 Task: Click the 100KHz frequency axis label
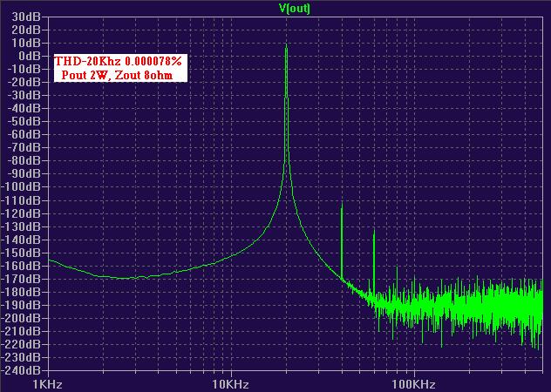tap(414, 384)
